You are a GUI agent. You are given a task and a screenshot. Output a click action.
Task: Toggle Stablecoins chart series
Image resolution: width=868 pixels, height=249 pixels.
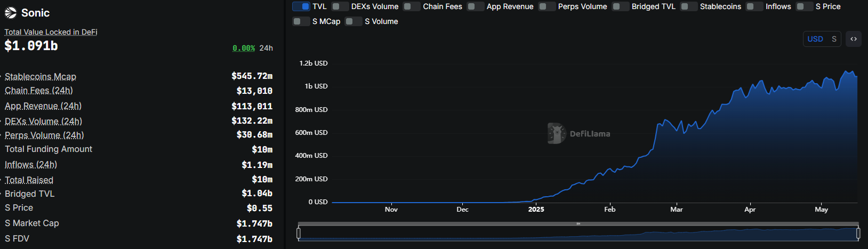(x=689, y=6)
